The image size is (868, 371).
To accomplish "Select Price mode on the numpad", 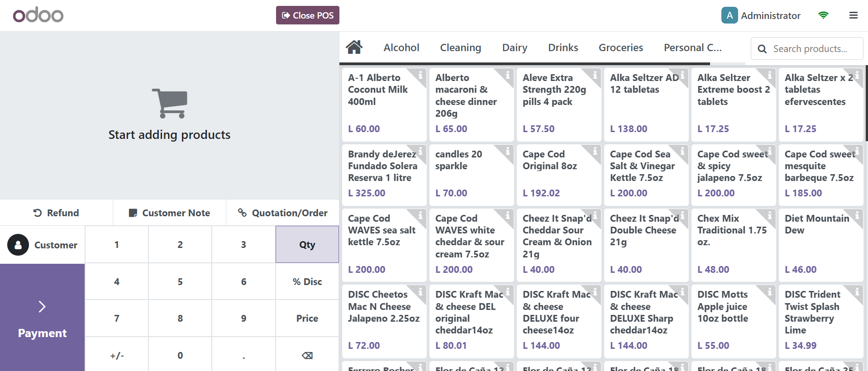I will pyautogui.click(x=307, y=318).
